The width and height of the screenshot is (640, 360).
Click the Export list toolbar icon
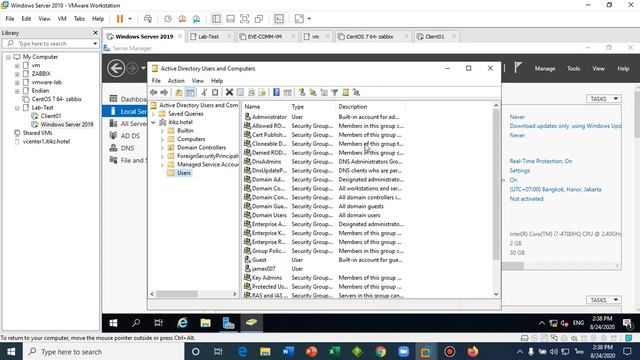click(262, 93)
